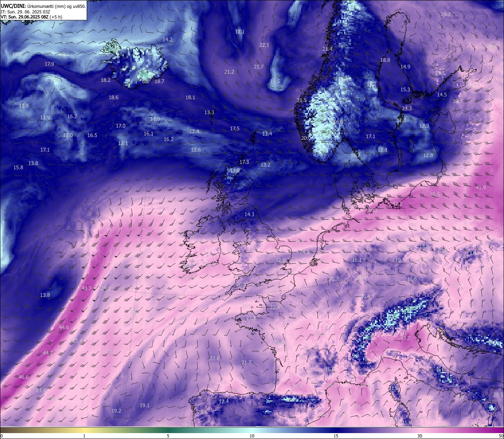504x439 pixels.
Task: Click the 13.3 value label
Action: coord(209,113)
